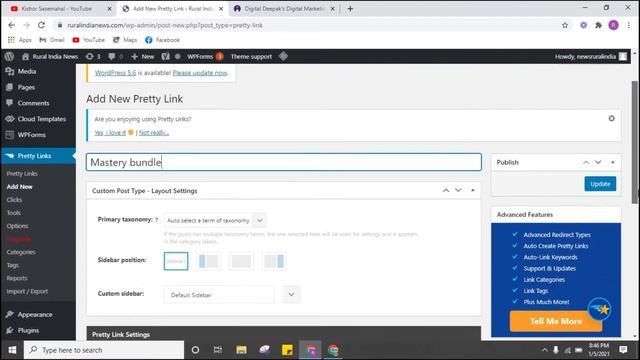Open the Primary taxonomy dropdown
The image size is (640, 360).
(215, 220)
